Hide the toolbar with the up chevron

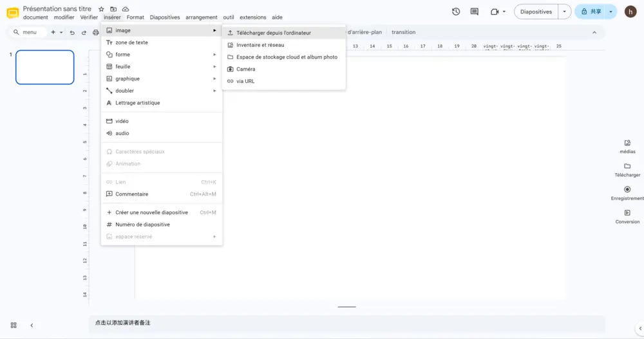tap(594, 32)
